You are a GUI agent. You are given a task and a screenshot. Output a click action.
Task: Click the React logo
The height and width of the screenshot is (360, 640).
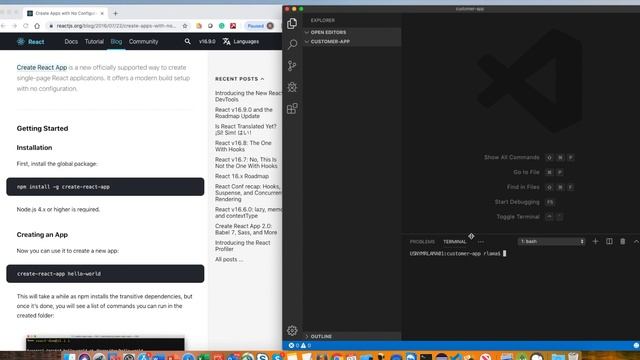click(30, 42)
